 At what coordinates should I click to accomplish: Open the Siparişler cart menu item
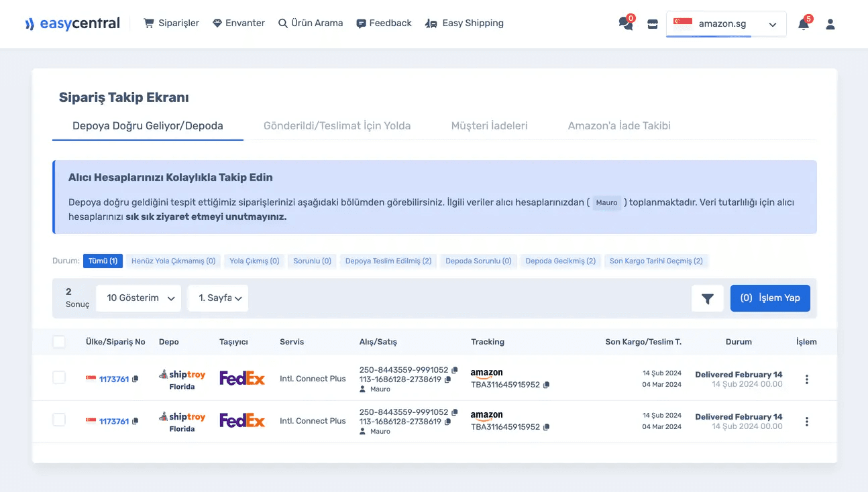coord(172,23)
